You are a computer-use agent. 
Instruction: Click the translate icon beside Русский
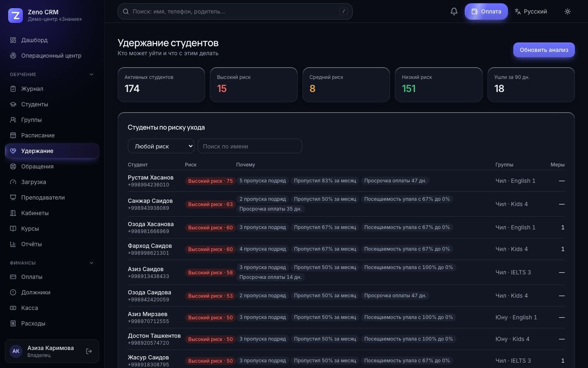[518, 11]
